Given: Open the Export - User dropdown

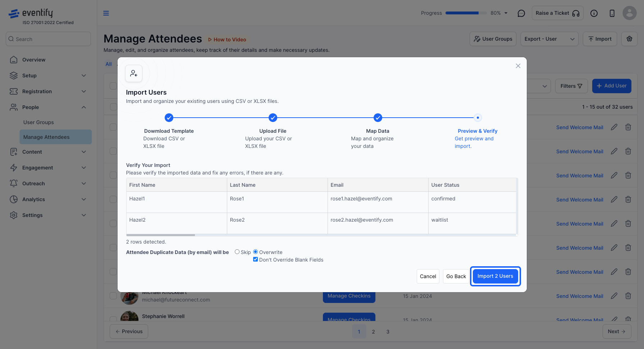Looking at the screenshot, I should (x=549, y=39).
